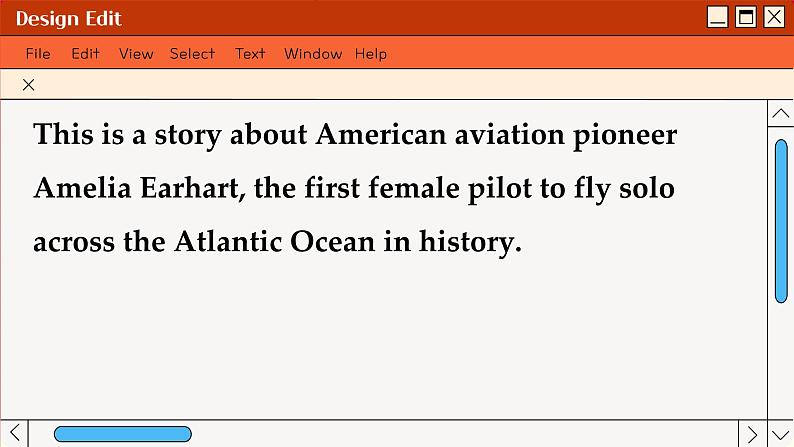Click the Design Edit title text
Viewport: 794px width, 447px height.
68,19
